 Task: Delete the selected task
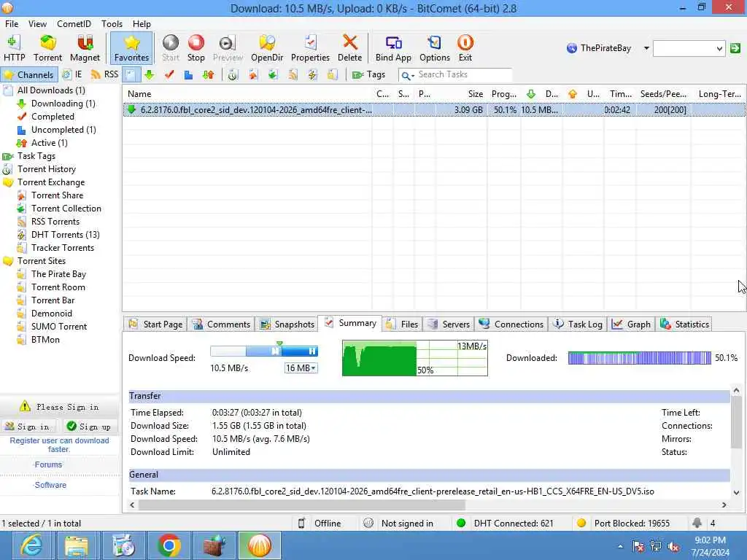point(349,48)
